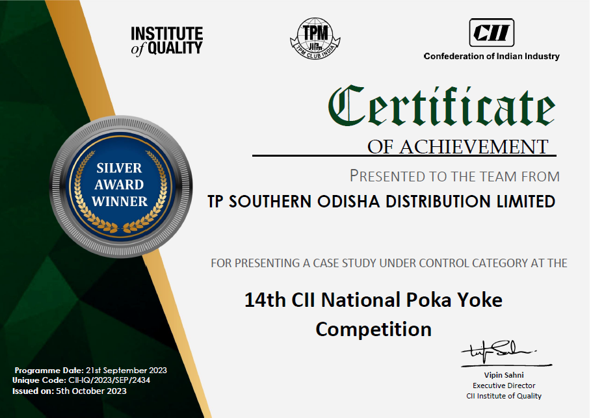This screenshot has width=591, height=418.
Task: Click the 'OF ACHIEVEMENT' subtitle
Action: pyautogui.click(x=458, y=147)
